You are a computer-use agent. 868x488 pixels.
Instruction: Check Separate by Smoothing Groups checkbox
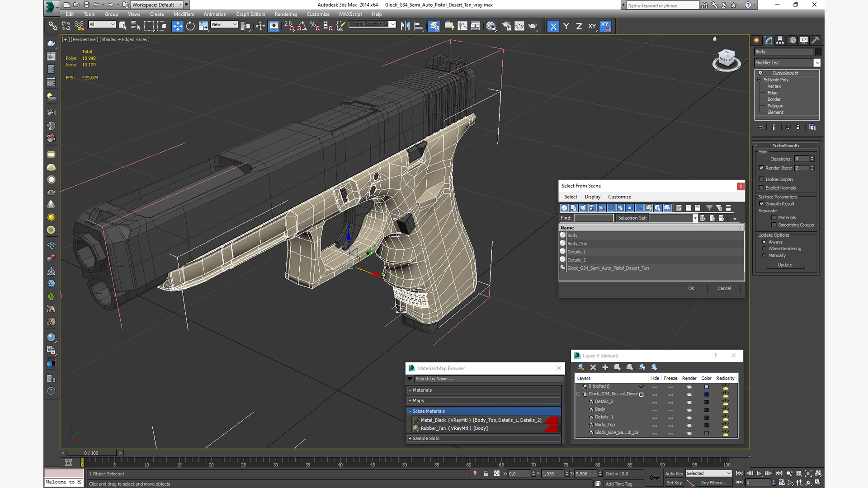pyautogui.click(x=774, y=225)
